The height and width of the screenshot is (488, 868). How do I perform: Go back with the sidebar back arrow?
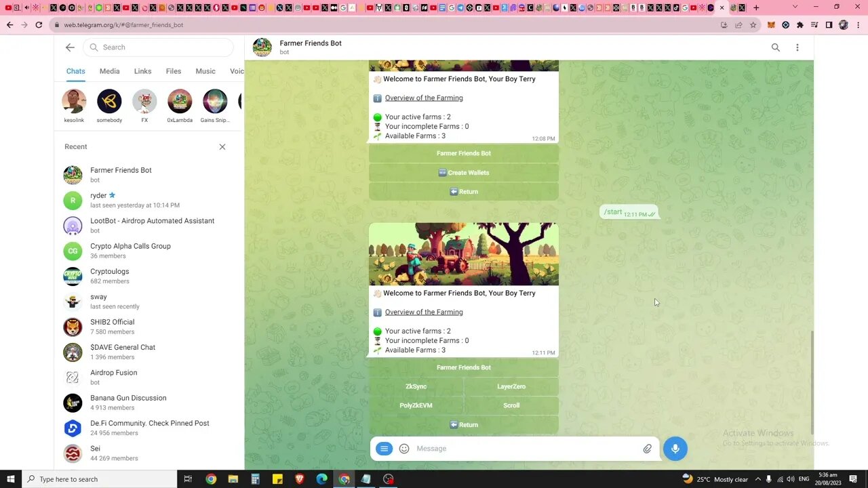pos(70,47)
